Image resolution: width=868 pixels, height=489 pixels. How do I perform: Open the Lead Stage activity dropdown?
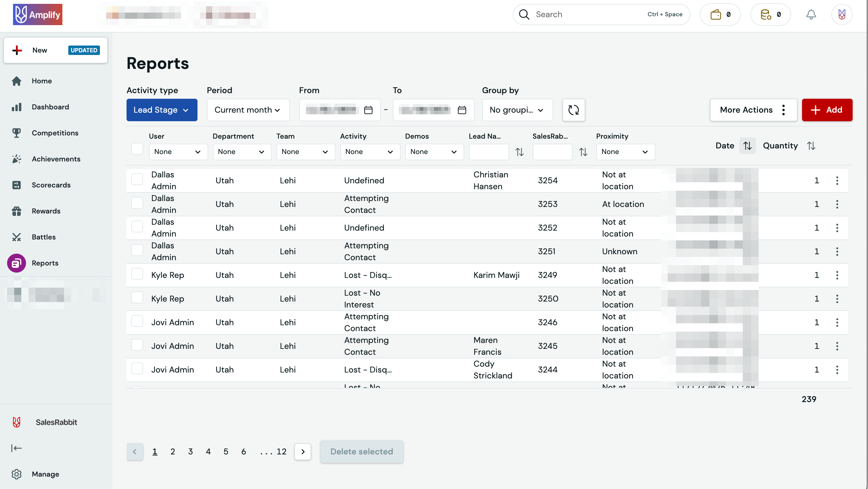click(162, 110)
